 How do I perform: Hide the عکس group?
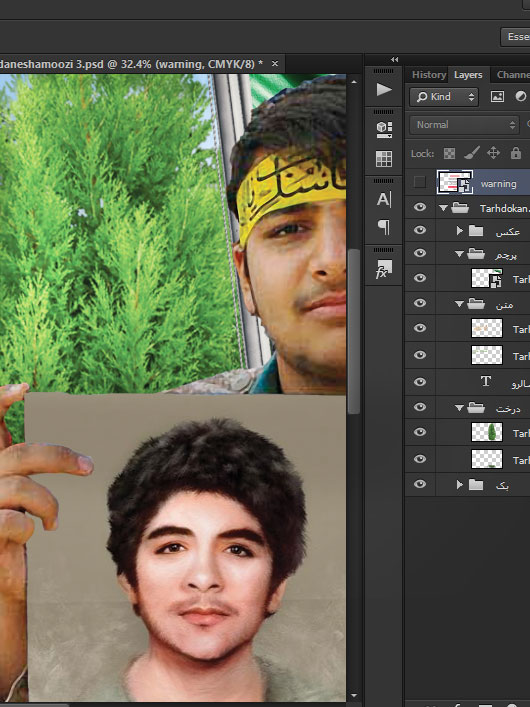(420, 230)
